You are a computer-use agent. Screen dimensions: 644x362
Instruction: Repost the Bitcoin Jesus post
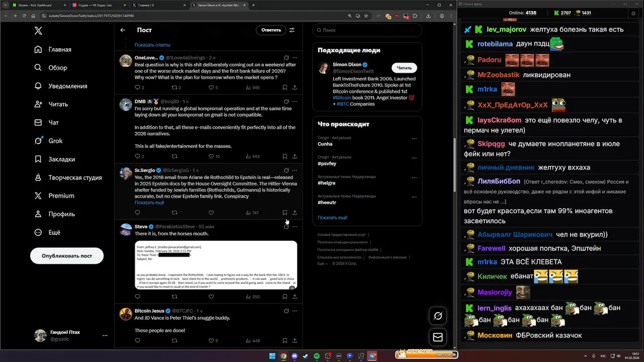tap(175, 340)
